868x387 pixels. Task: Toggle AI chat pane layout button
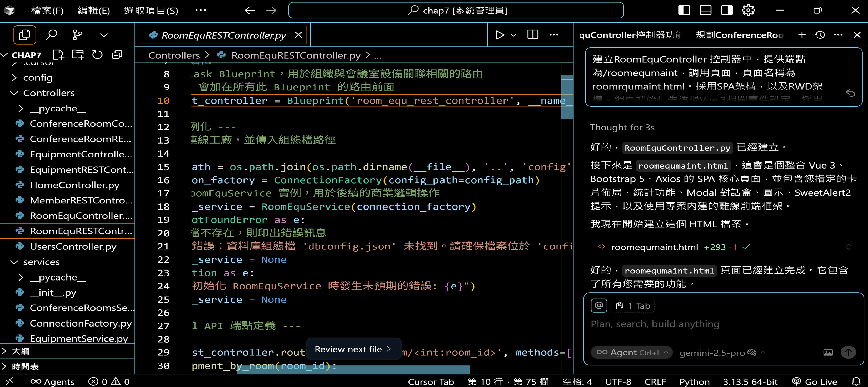[x=727, y=10]
